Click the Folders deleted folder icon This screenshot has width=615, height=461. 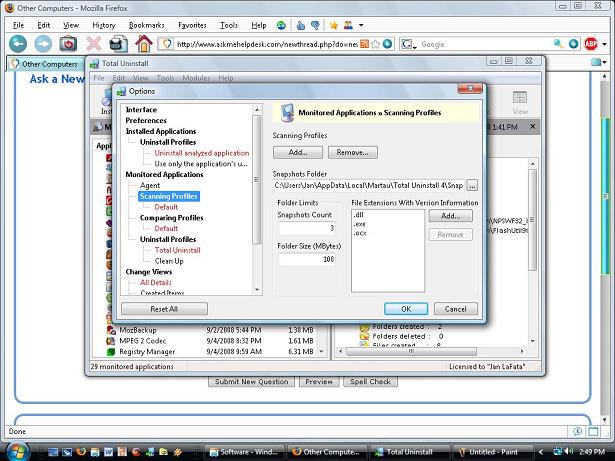[x=364, y=336]
